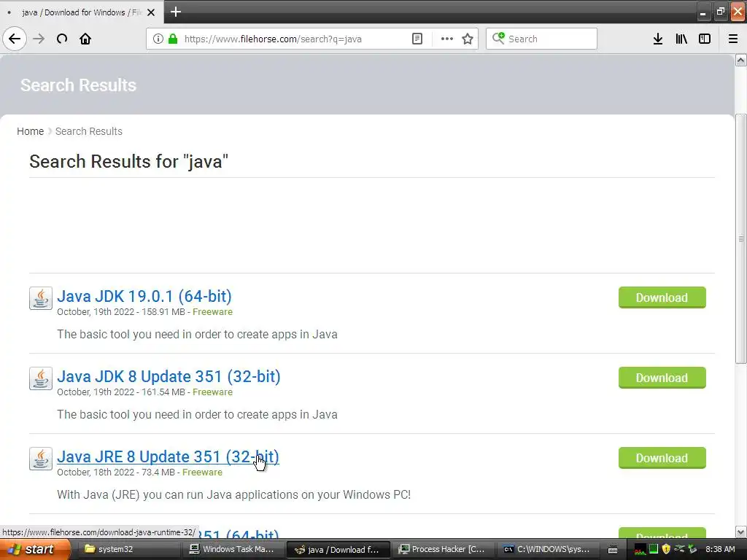Select the java Download for Windows tab

point(81,12)
